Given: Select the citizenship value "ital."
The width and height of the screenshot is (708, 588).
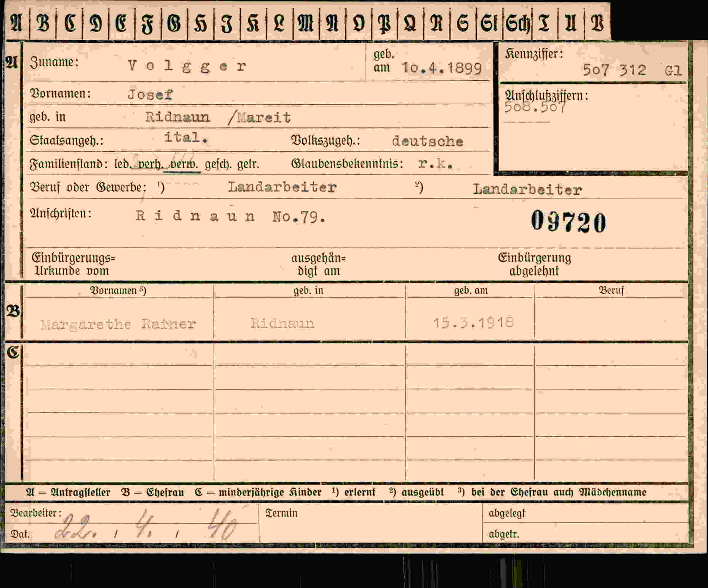Looking at the screenshot, I should pyautogui.click(x=186, y=138).
